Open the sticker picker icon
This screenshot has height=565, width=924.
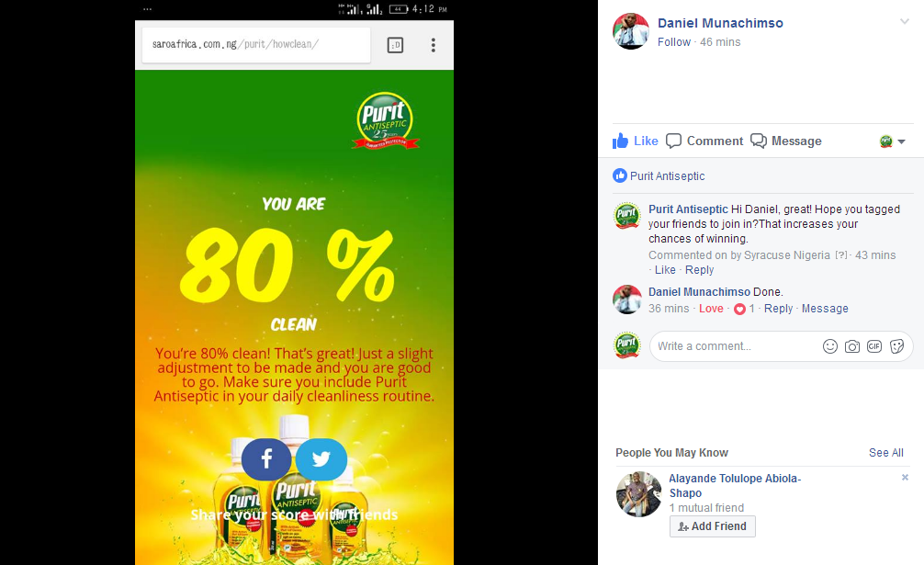(x=896, y=346)
